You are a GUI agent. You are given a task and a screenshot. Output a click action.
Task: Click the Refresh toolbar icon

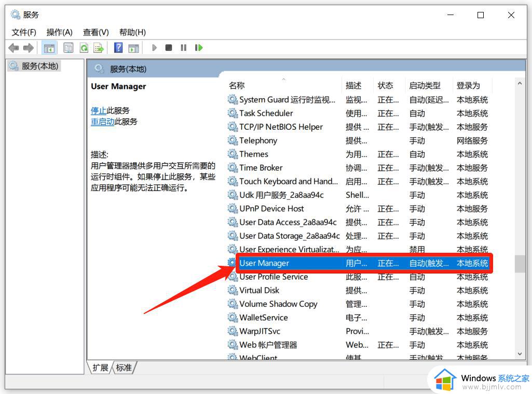[x=84, y=48]
